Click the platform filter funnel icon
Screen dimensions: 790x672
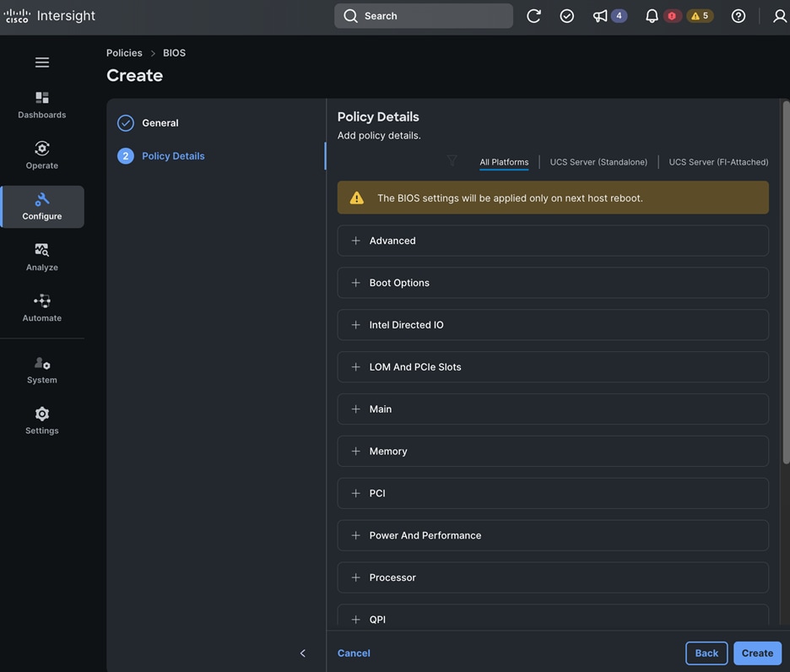tap(452, 160)
